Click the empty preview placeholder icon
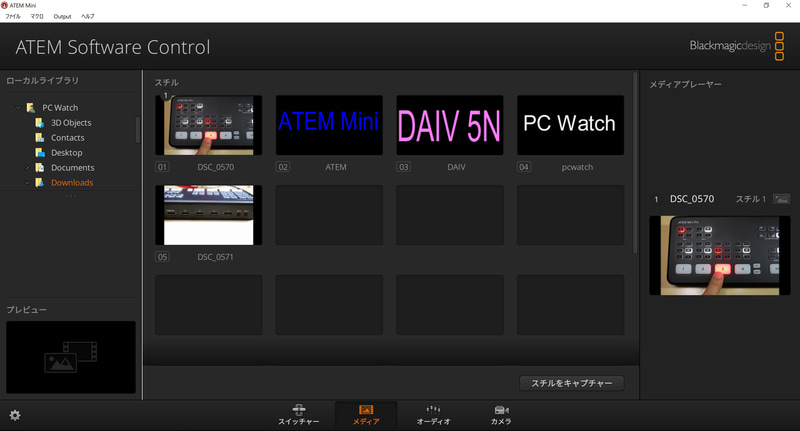The width and height of the screenshot is (800, 431). [x=71, y=357]
